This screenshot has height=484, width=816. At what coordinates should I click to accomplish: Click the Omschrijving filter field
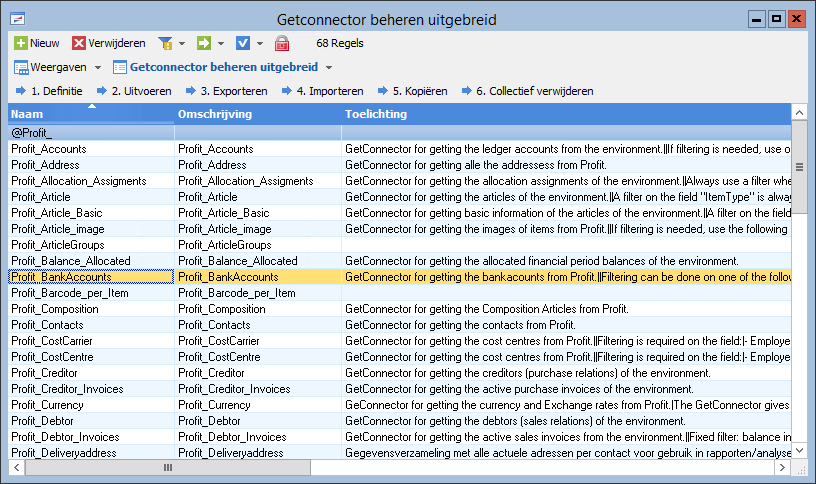(x=258, y=133)
